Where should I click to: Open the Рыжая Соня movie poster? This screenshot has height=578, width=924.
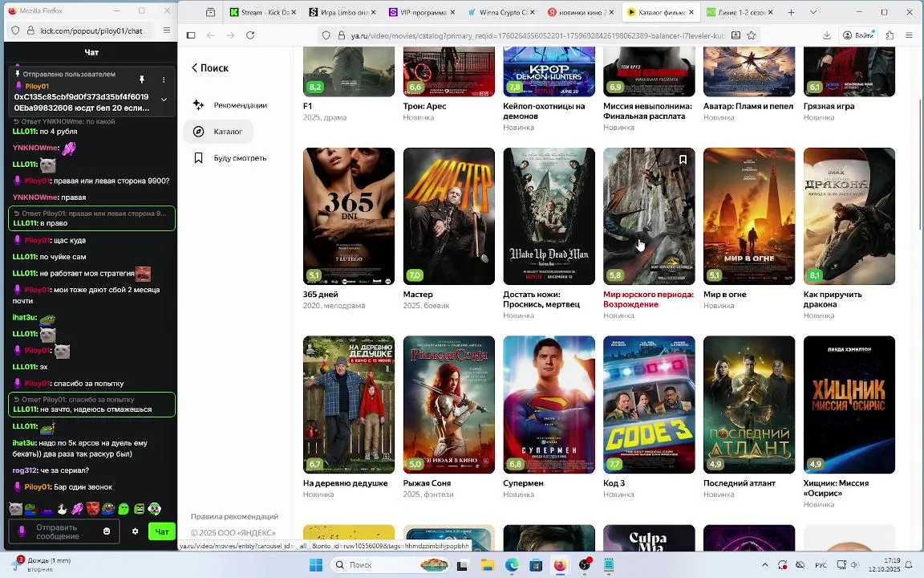[449, 405]
